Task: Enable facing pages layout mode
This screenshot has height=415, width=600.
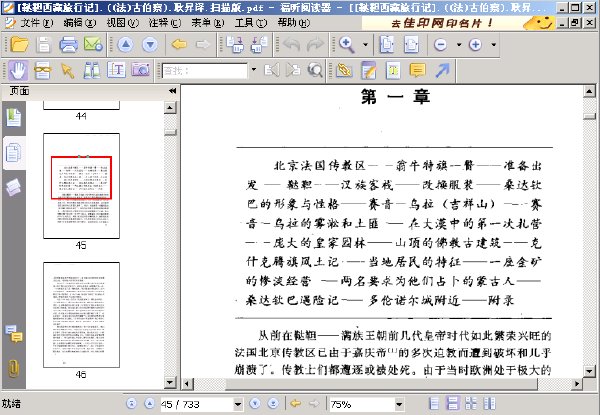Action: coord(489,404)
